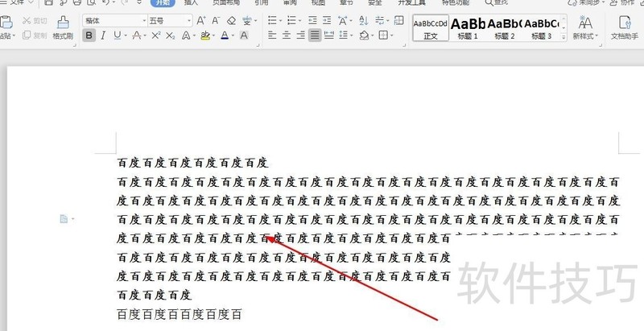Screen dimensions: 644x331
Task: Increase font size with the A+ icon
Action: click(200, 20)
